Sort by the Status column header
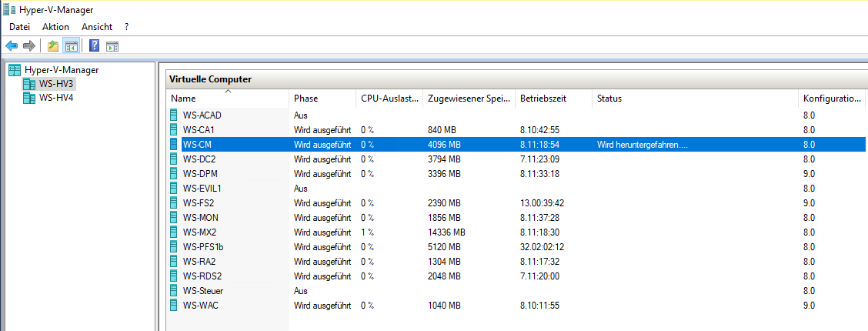 click(695, 99)
